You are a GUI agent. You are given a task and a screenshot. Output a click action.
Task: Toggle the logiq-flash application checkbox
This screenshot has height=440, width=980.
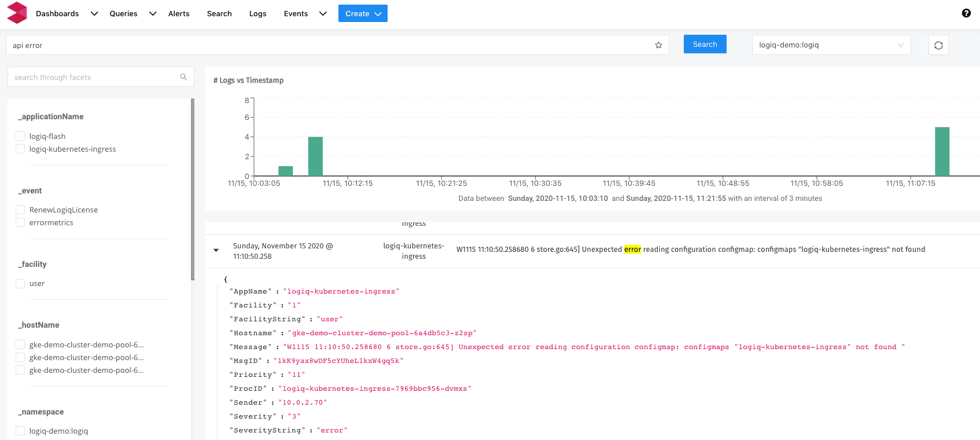click(20, 136)
